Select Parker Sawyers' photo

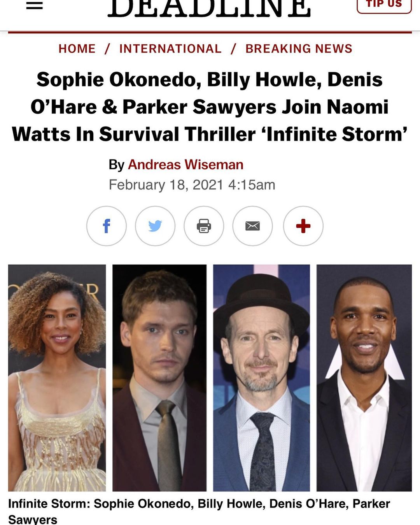pyautogui.click(x=364, y=378)
